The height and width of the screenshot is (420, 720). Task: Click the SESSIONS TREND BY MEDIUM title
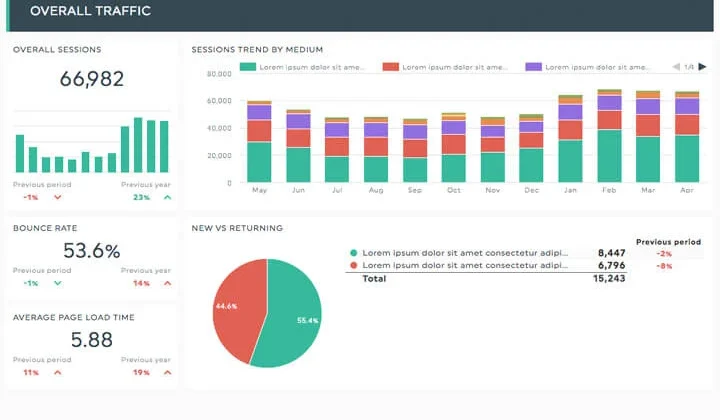(x=257, y=50)
